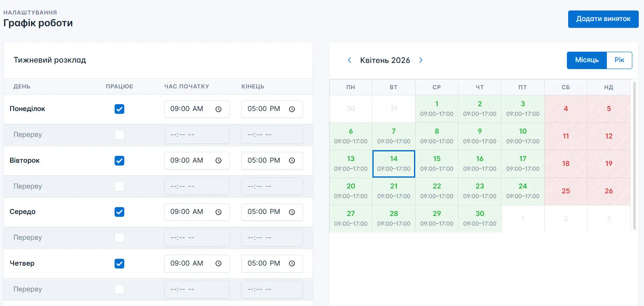This screenshot has width=644, height=306.
Task: Open time picker for Tuesday start time
Action: point(218,161)
